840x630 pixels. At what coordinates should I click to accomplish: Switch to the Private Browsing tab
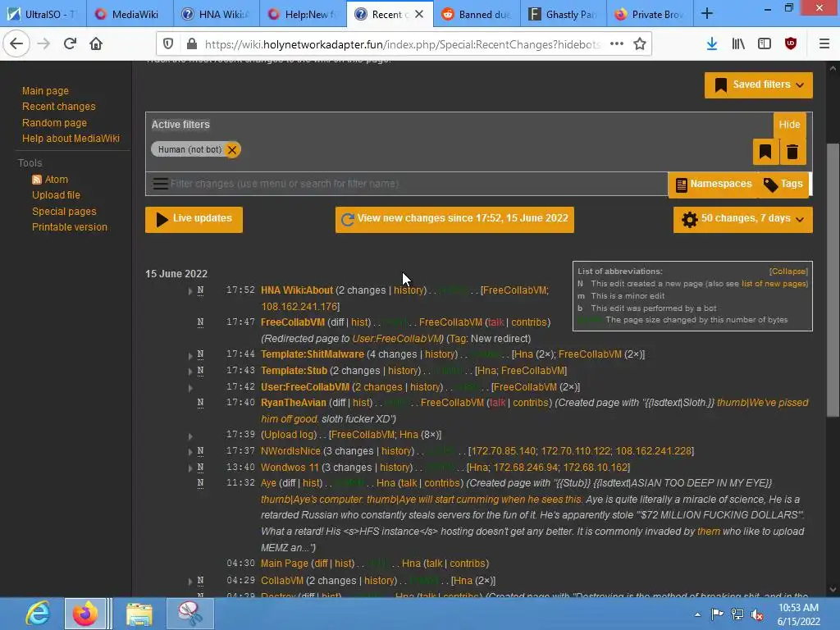650,14
